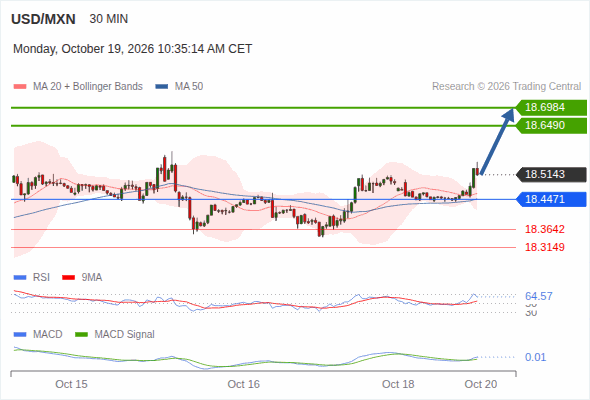The height and width of the screenshot is (400, 590).
Task: Click the 18.4471 pivot price tag
Action: click(551, 199)
